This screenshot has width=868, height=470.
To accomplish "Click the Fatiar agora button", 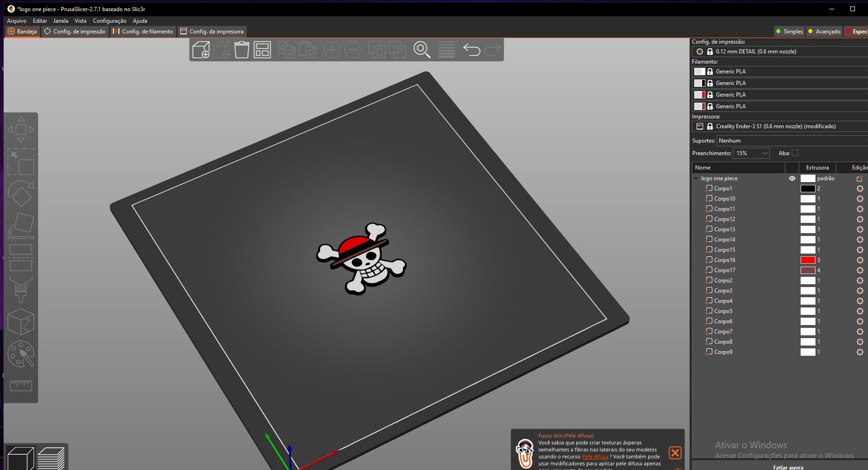I will click(788, 466).
